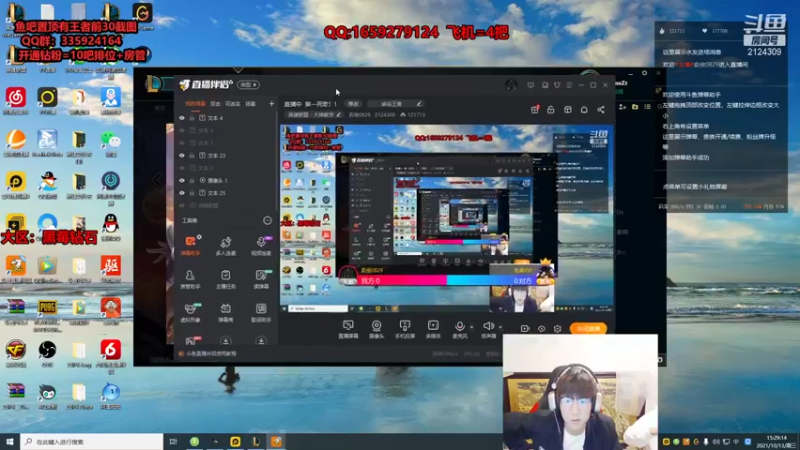This screenshot has height=450, width=800.
Task: Click the left arrow in League client
Action: click(x=157, y=180)
